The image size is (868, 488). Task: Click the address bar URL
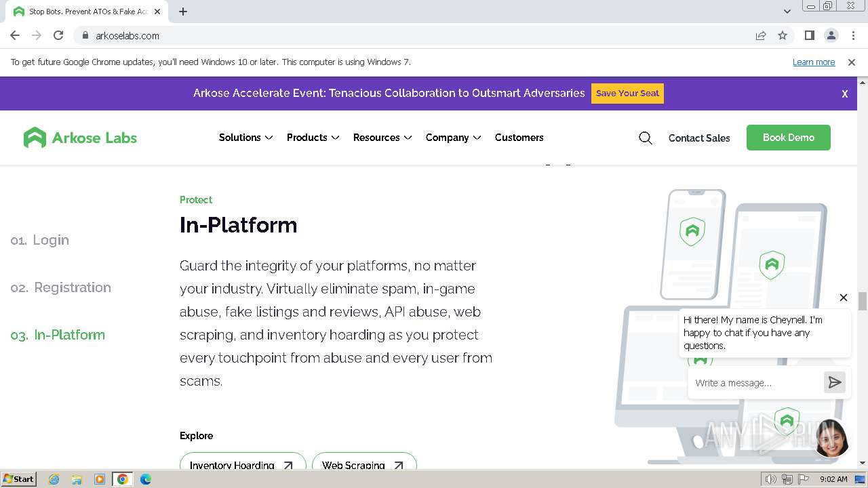pos(127,35)
